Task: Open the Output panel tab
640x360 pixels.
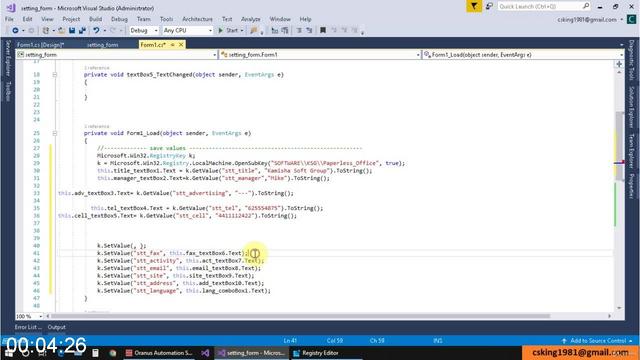Action: [x=57, y=327]
